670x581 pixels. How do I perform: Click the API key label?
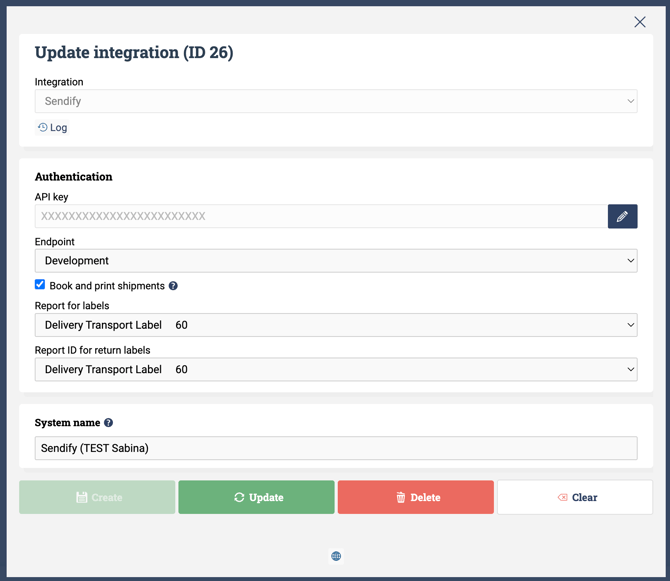[x=51, y=197]
